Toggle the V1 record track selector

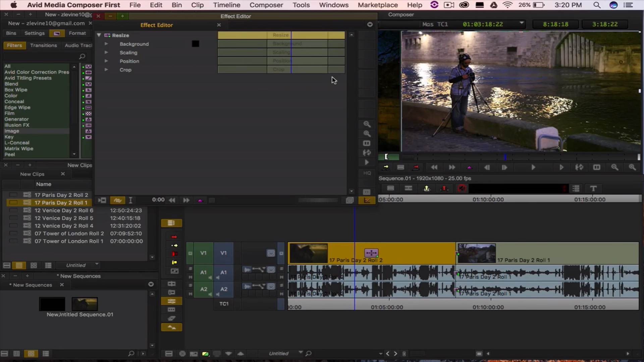223,253
